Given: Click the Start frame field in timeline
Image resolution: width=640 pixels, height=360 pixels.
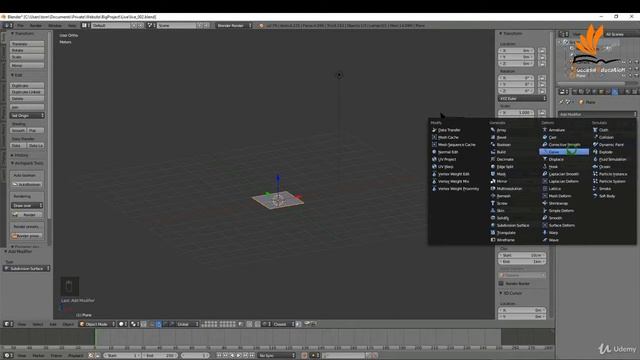Looking at the screenshot, I should click(122, 356).
